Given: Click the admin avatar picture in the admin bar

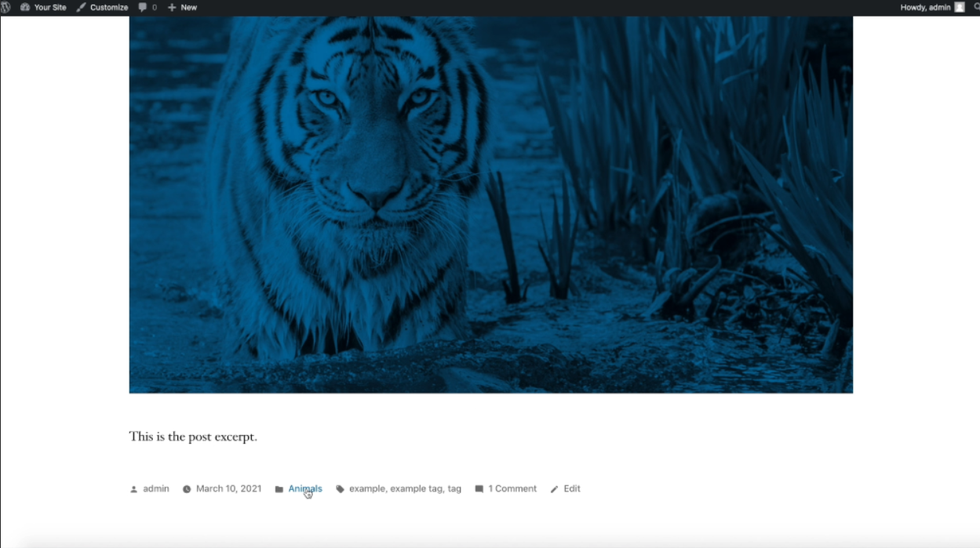Looking at the screenshot, I should 959,7.
